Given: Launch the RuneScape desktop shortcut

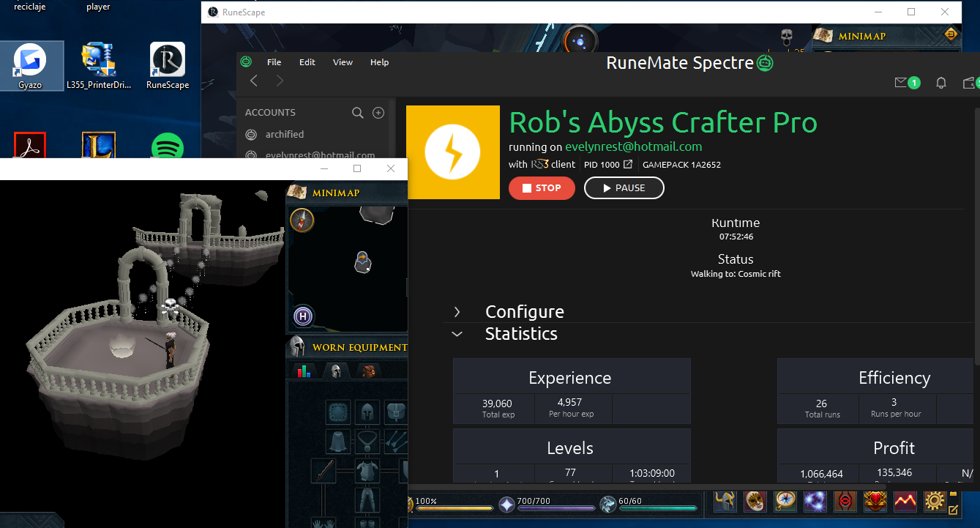Looking at the screenshot, I should tap(168, 66).
